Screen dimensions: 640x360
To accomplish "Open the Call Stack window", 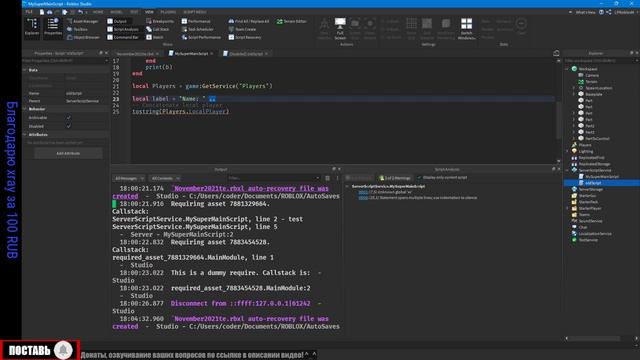I will coord(158,29).
